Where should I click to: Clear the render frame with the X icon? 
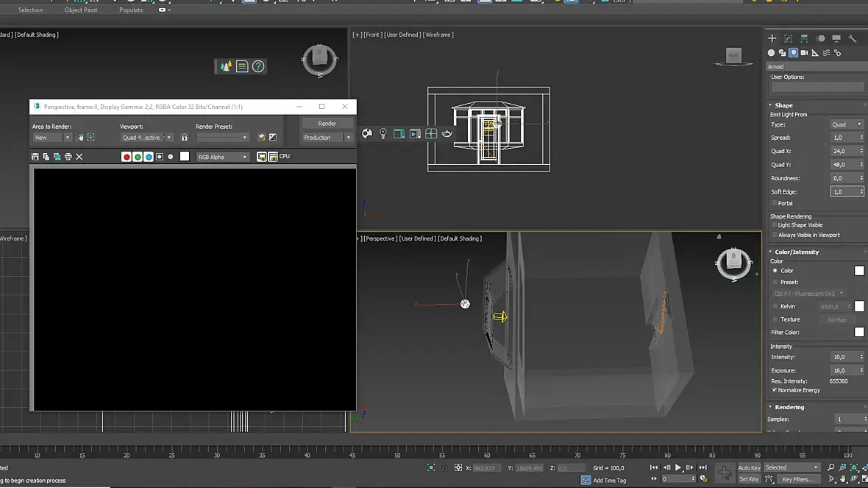79,157
